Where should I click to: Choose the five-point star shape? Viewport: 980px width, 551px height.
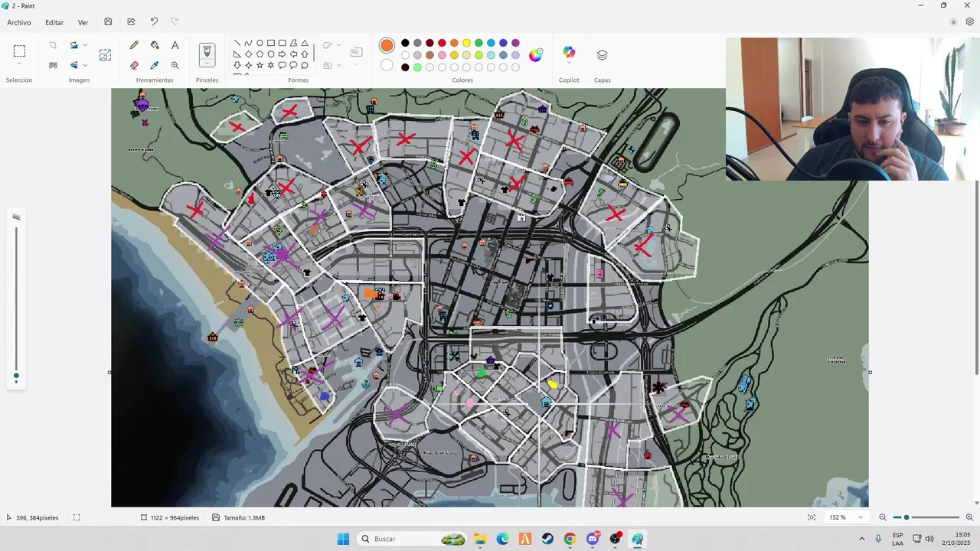260,65
